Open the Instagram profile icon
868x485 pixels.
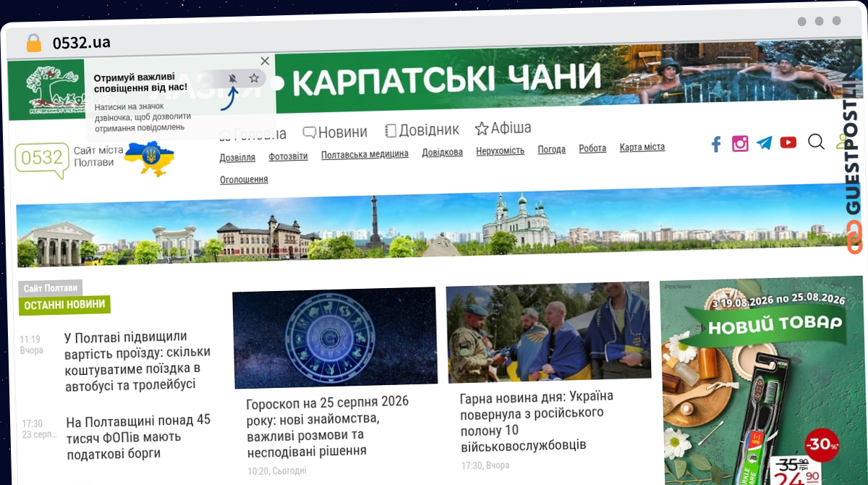[740, 143]
